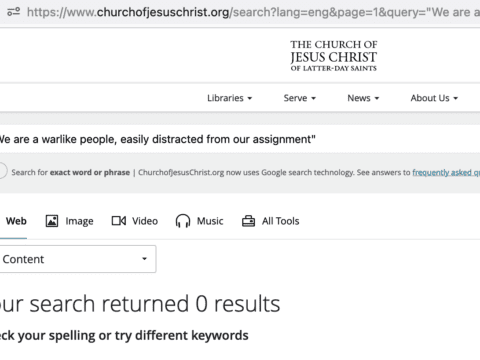The image size is (480, 360).
Task: Open the All Tools toolbox icon
Action: [248, 221]
